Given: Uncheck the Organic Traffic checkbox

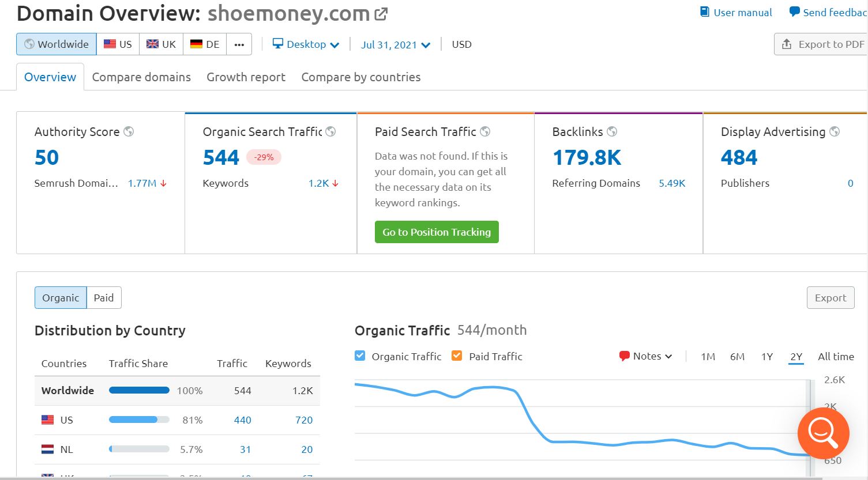Looking at the screenshot, I should tap(360, 356).
